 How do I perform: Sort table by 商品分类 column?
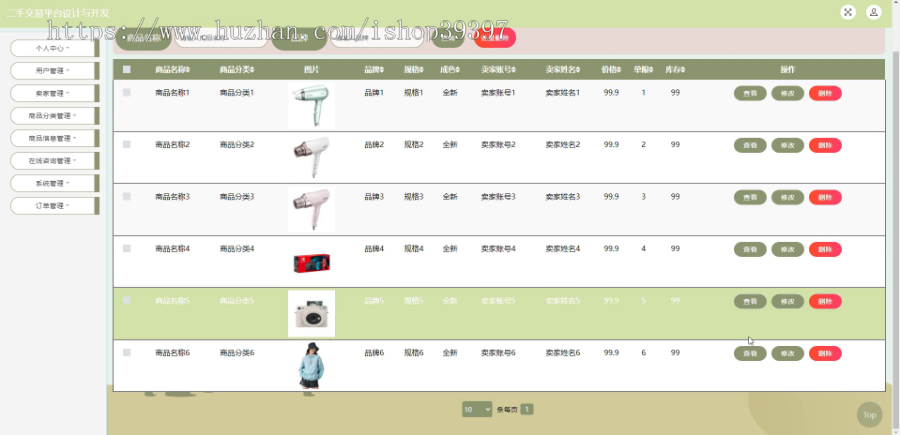(236, 69)
